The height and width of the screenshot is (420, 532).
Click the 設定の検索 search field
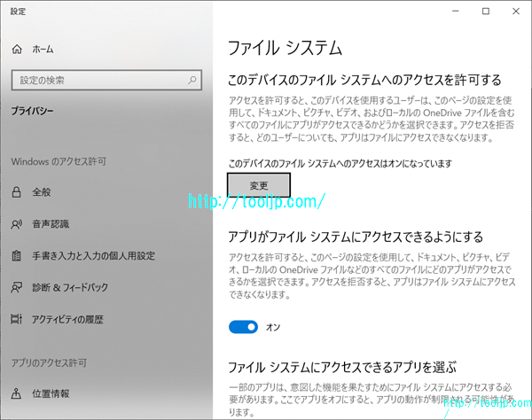pos(106,80)
